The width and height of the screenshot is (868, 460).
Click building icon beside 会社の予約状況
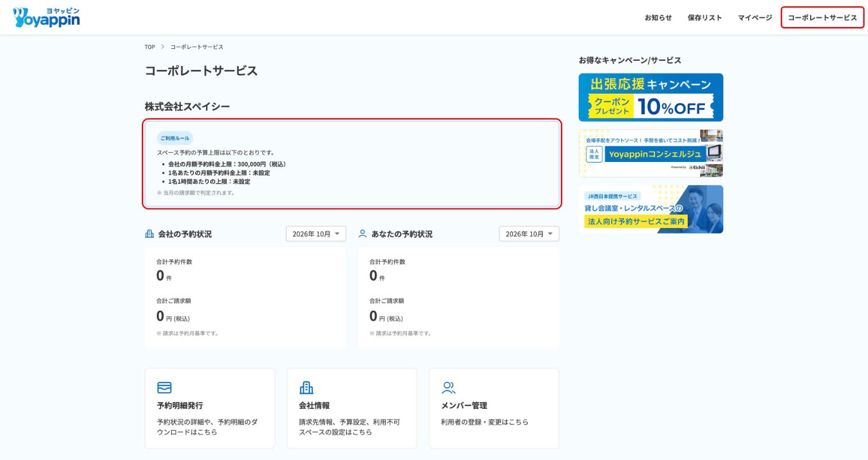pos(149,234)
